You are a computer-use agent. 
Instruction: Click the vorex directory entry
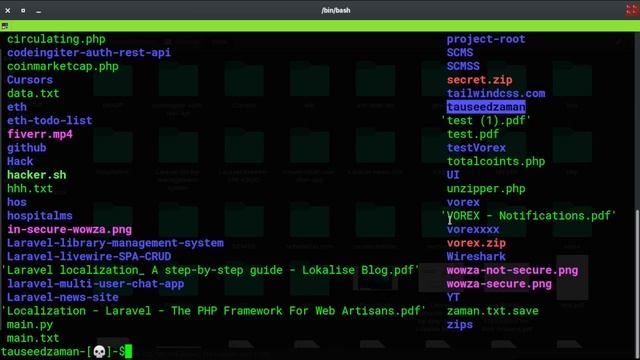coord(463,202)
